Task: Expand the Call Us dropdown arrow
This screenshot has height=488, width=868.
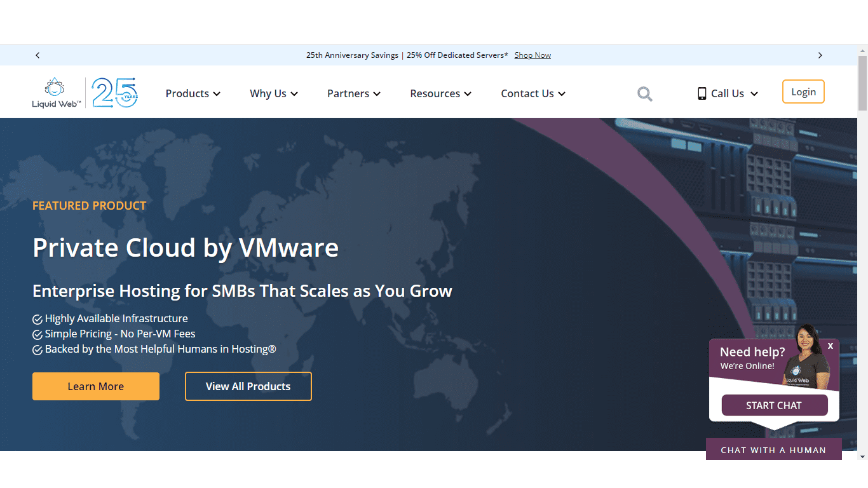Action: tap(754, 94)
